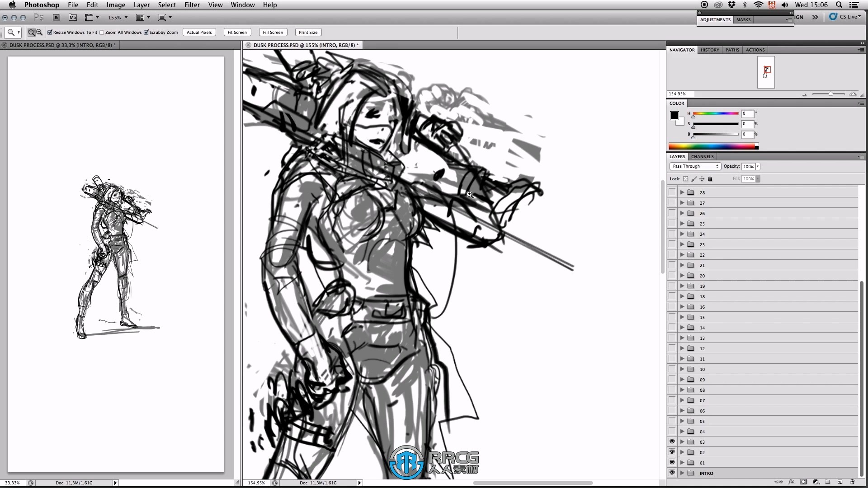Show the 28 group layer
Viewport: 868px width, 488px height.
(x=672, y=192)
